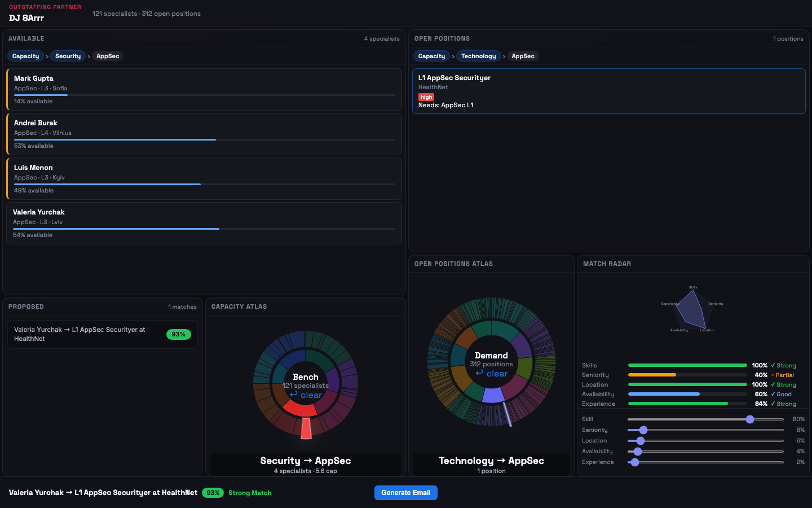Adjust the Experience weight slider

tap(705, 462)
